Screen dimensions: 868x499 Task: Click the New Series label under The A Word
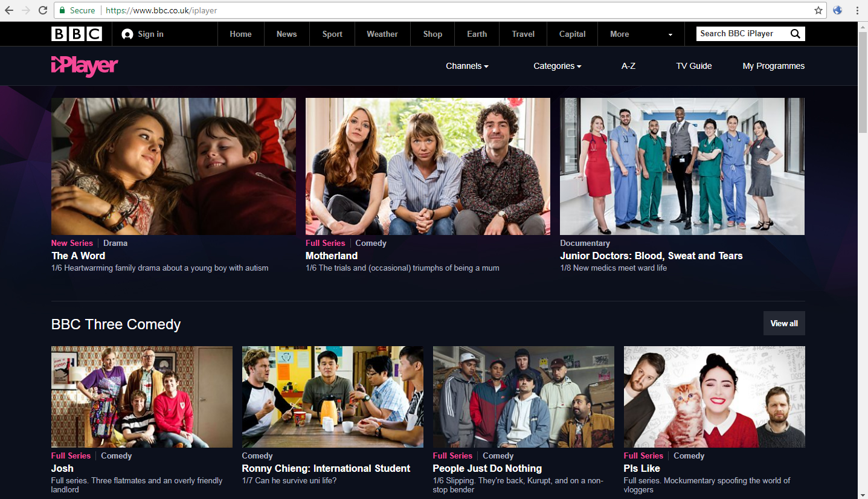click(72, 243)
